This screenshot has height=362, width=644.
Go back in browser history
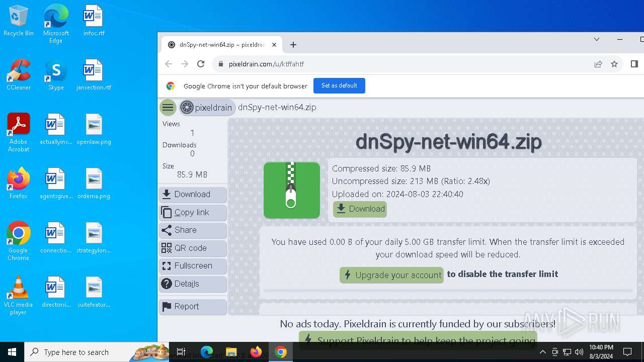click(169, 64)
